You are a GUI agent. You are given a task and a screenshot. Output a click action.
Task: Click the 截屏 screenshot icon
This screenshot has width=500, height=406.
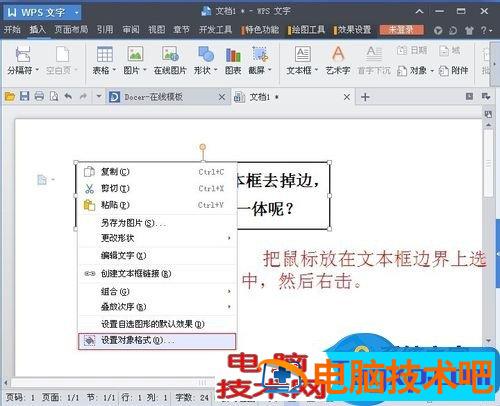260,54
